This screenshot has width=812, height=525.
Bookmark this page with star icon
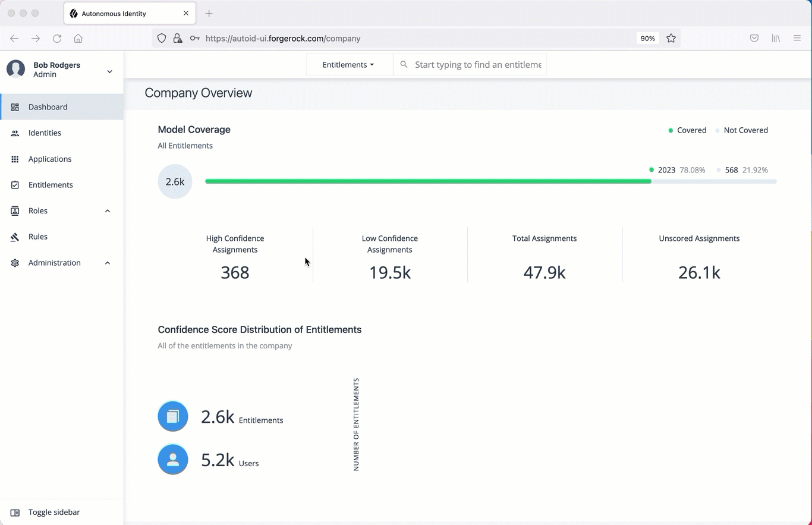(x=671, y=39)
